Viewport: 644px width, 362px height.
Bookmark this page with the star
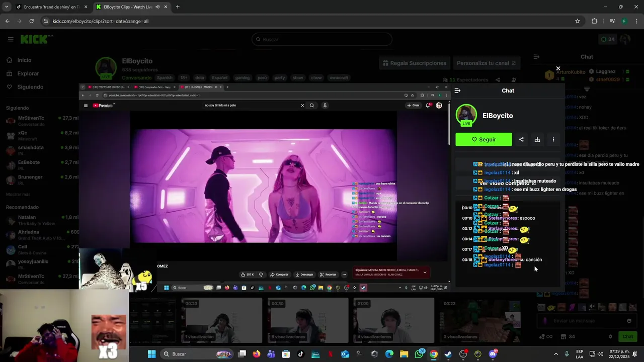(578, 21)
